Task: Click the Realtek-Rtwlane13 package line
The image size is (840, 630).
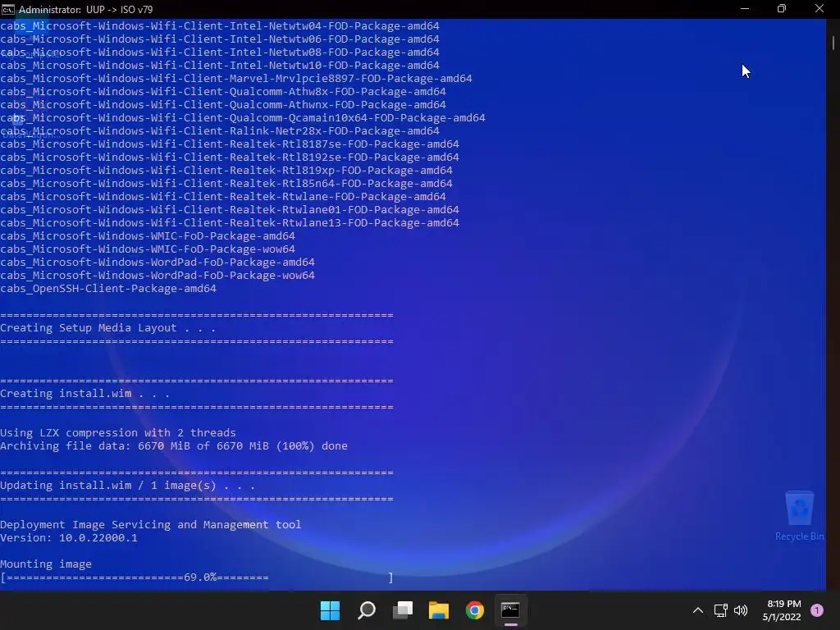Action: click(x=230, y=223)
